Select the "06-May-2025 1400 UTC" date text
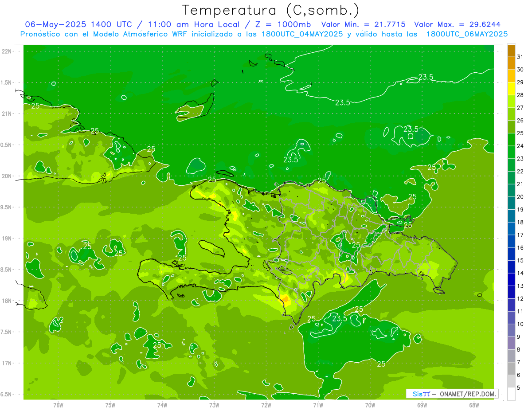Viewport: 532px width, 411px height. 78,24
